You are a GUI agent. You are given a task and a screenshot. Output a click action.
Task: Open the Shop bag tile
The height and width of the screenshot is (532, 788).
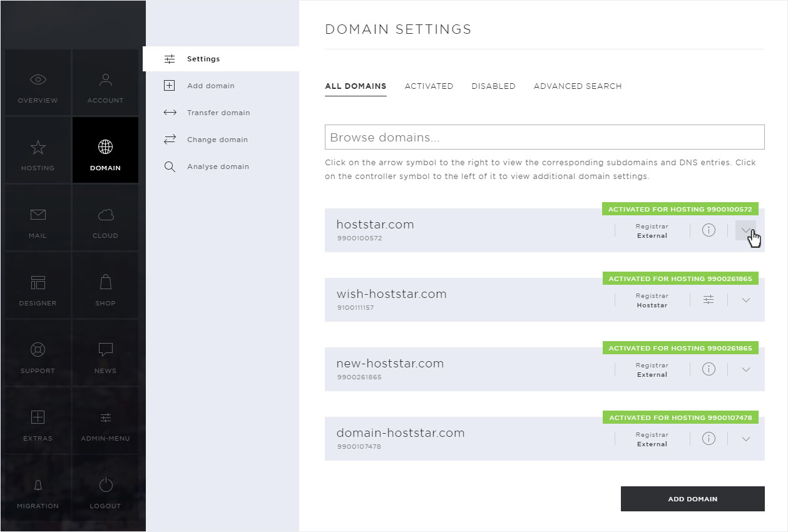105,285
